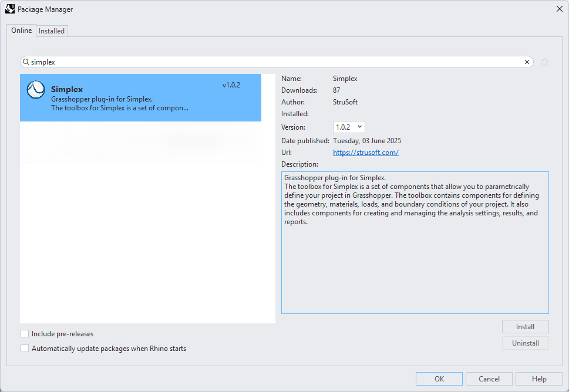Switch to the Online tab
Image resolution: width=569 pixels, height=392 pixels.
[x=22, y=31]
